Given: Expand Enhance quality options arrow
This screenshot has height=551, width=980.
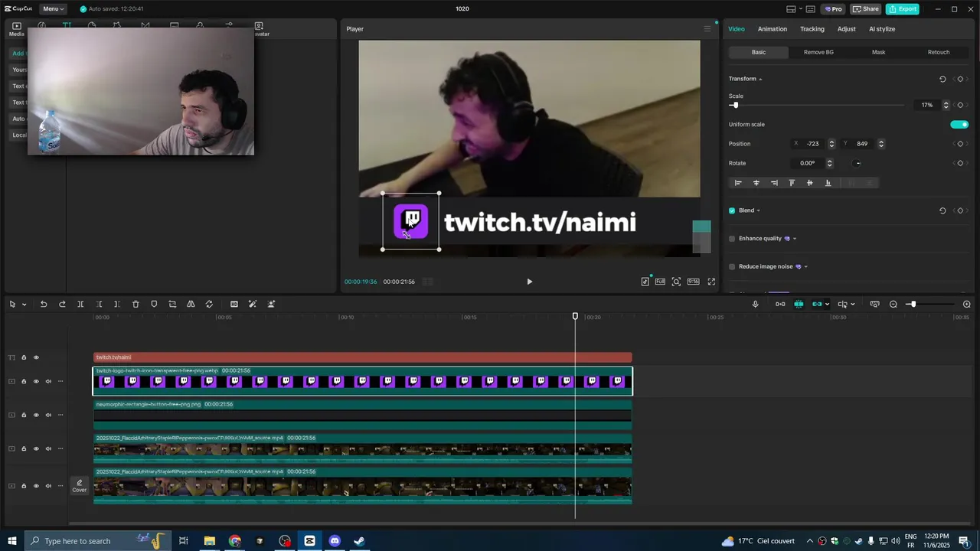Looking at the screenshot, I should (x=794, y=239).
